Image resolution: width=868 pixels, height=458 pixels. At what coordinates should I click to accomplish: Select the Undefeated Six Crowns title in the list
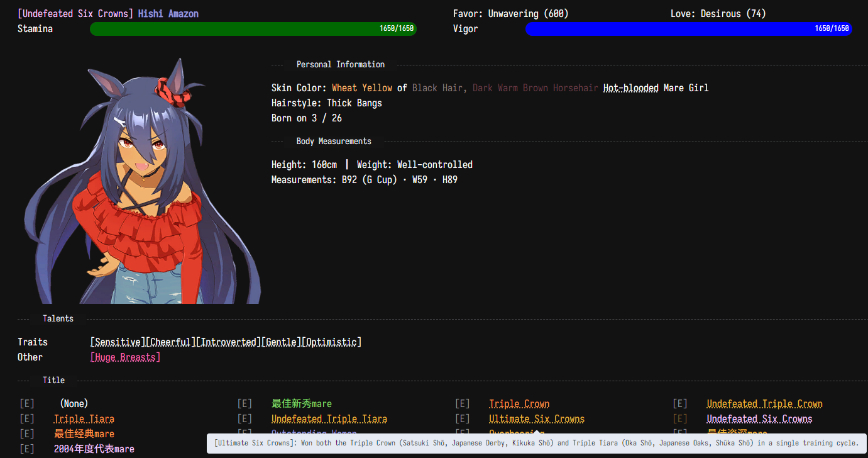(x=759, y=419)
